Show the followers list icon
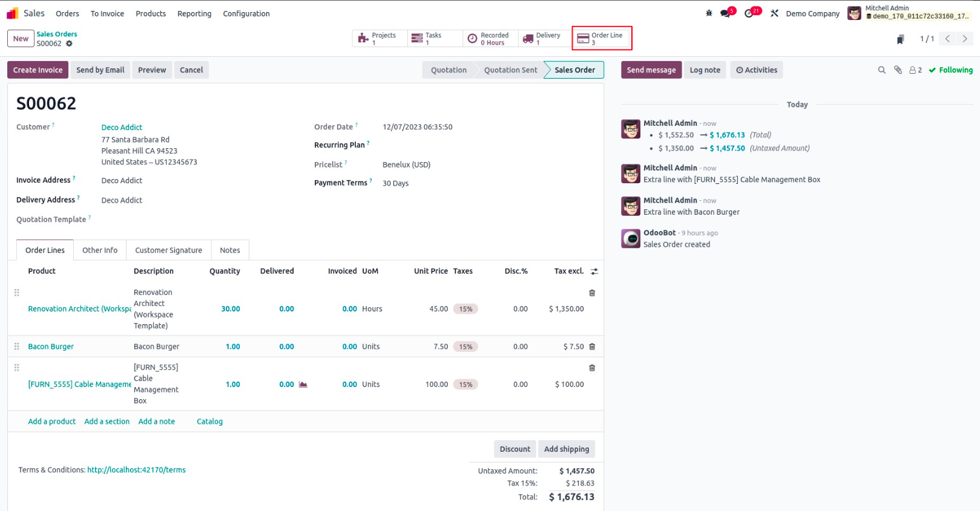Screen dimensions: 980x511 tap(915, 70)
